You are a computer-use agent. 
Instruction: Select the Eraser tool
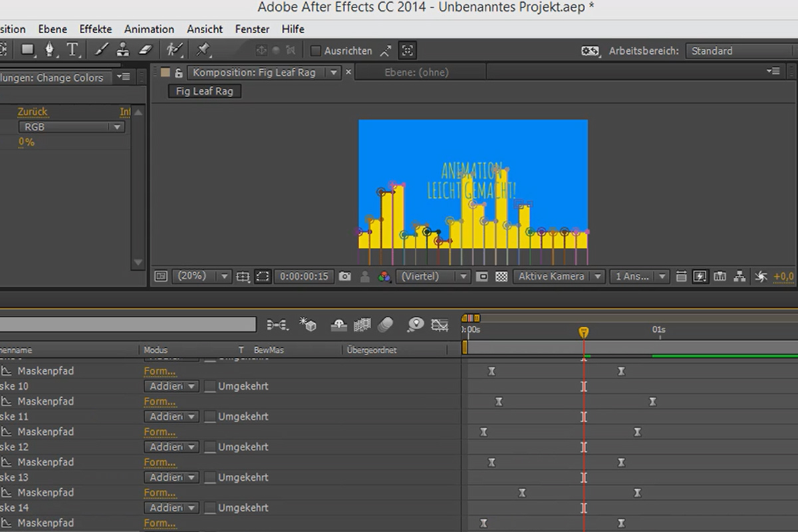pos(146,50)
